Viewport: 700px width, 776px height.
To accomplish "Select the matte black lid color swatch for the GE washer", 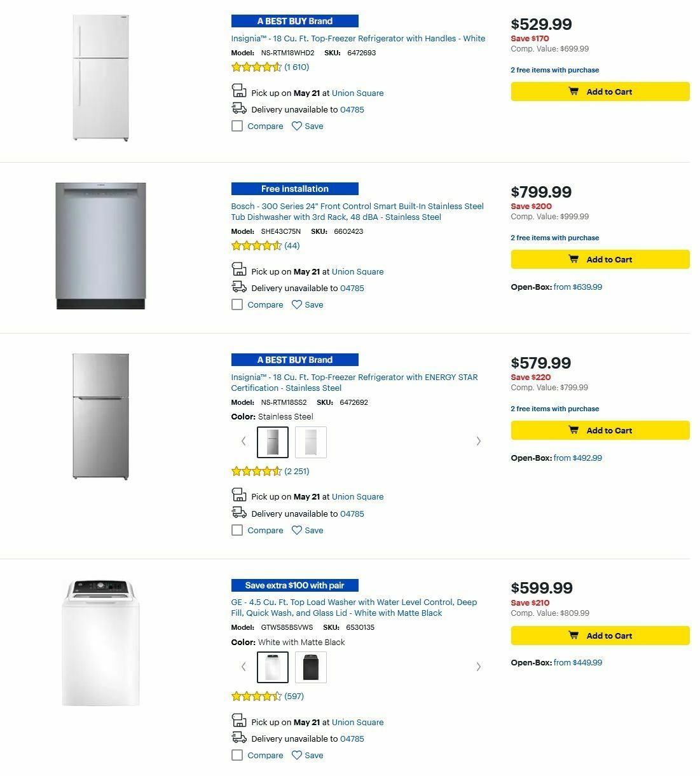I will [310, 667].
